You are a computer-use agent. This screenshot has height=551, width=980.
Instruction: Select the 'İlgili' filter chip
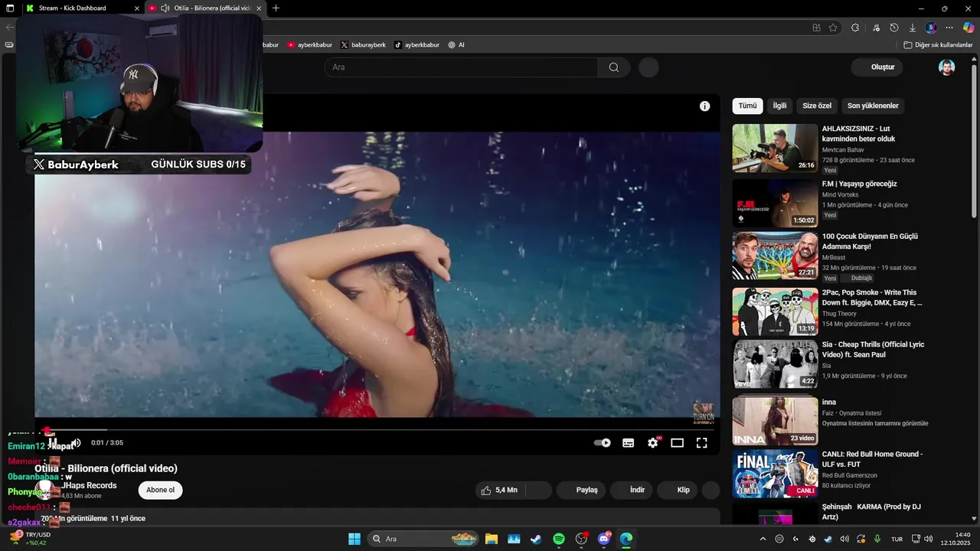click(x=779, y=106)
